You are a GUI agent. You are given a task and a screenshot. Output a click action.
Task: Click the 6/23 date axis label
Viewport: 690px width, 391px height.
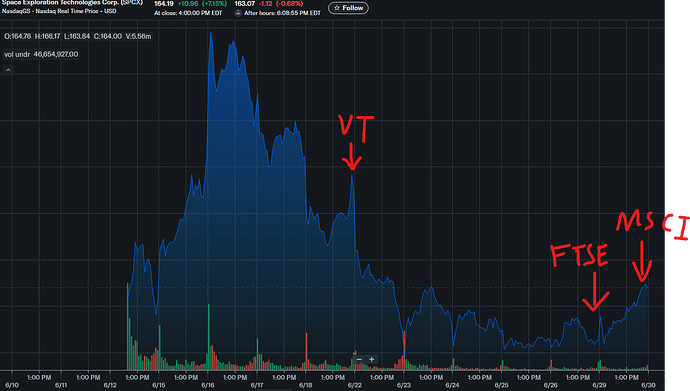click(404, 385)
